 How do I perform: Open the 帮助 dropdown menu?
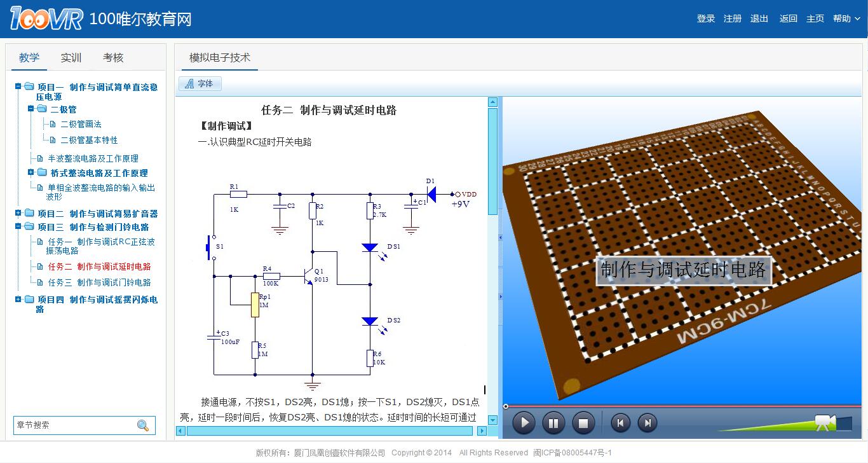pyautogui.click(x=845, y=19)
